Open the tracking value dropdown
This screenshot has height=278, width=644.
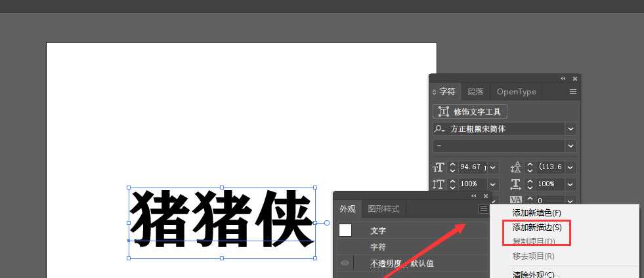tap(571, 201)
